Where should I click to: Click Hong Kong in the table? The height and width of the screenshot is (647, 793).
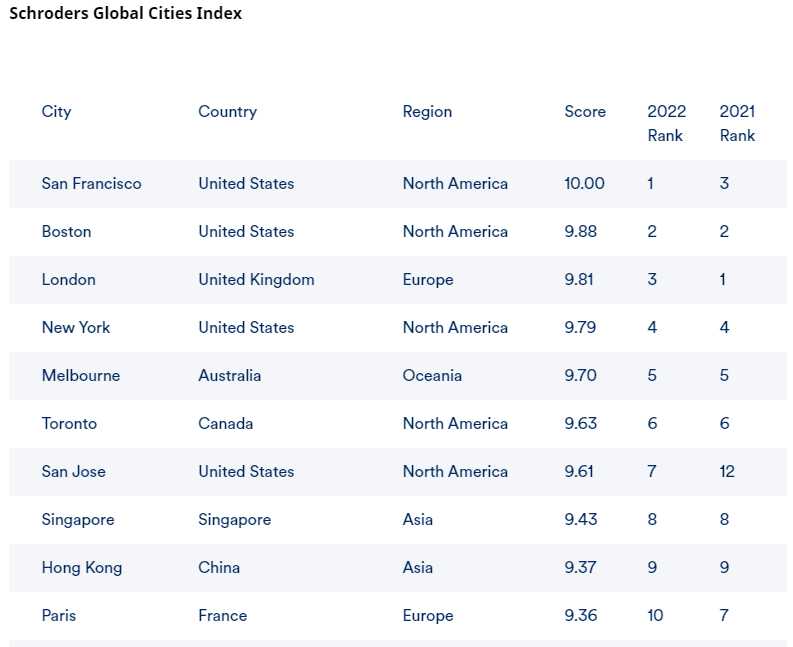81,568
